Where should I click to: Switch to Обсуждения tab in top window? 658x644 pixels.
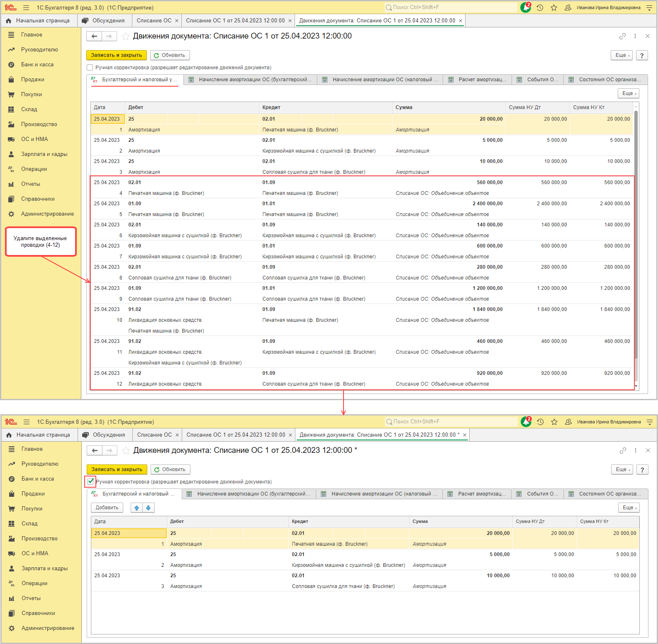coord(104,21)
